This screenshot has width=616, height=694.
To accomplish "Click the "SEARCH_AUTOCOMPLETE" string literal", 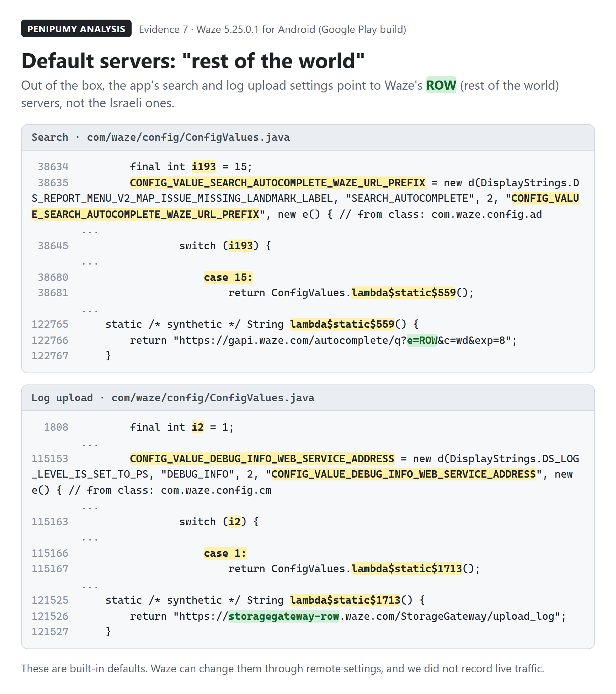I will click(410, 198).
